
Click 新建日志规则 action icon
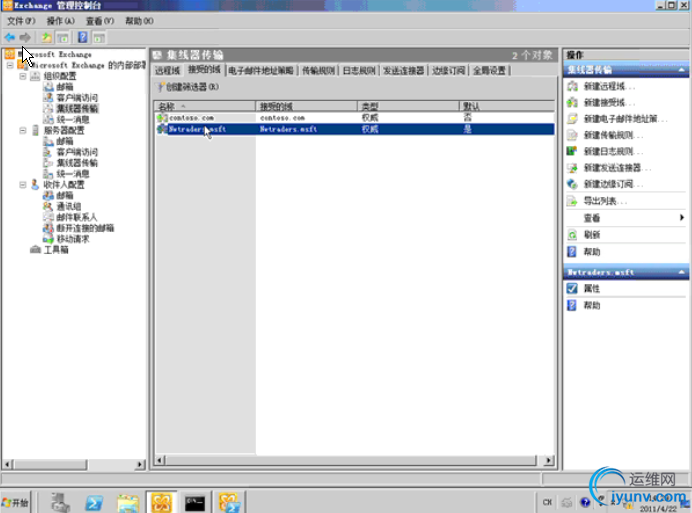(572, 151)
